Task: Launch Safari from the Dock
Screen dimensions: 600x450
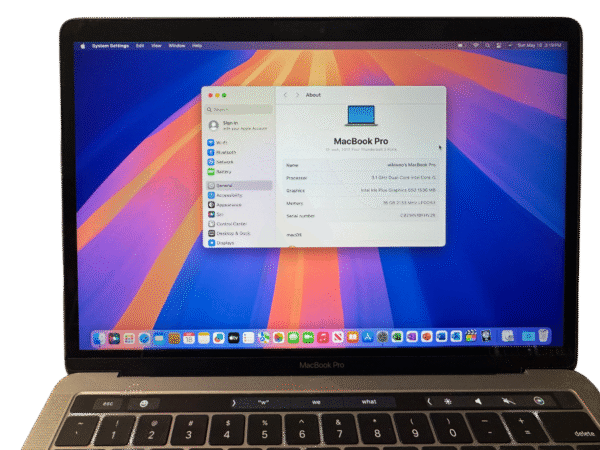Action: 144,338
